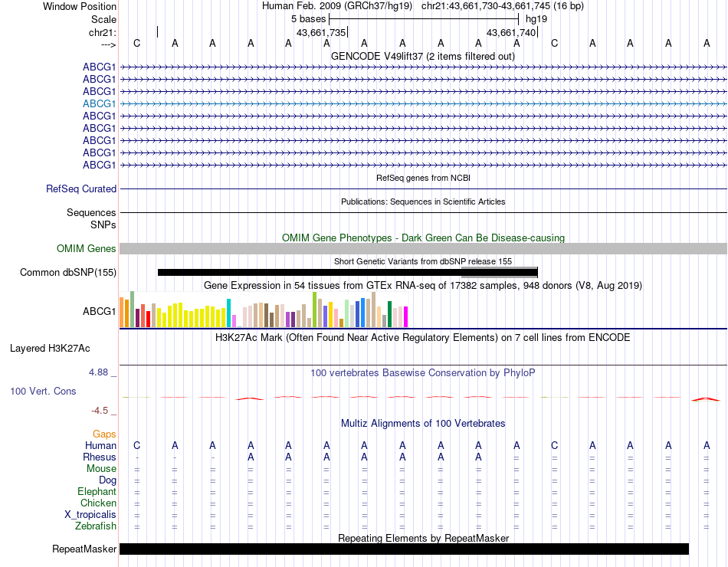Select the Human alignment row label
The width and height of the screenshot is (728, 567).
click(x=100, y=446)
